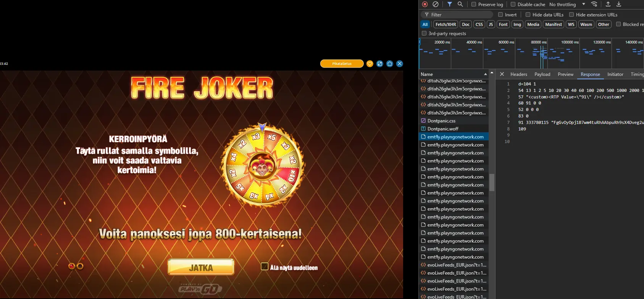Go to second intro page dot
The image size is (644, 299).
(80, 266)
